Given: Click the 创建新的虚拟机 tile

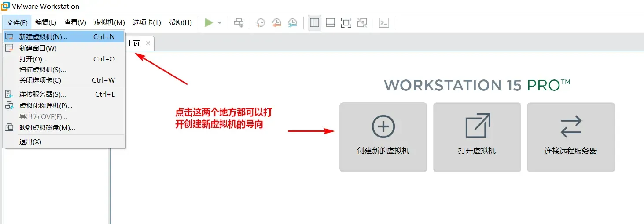Looking at the screenshot, I should click(383, 137).
